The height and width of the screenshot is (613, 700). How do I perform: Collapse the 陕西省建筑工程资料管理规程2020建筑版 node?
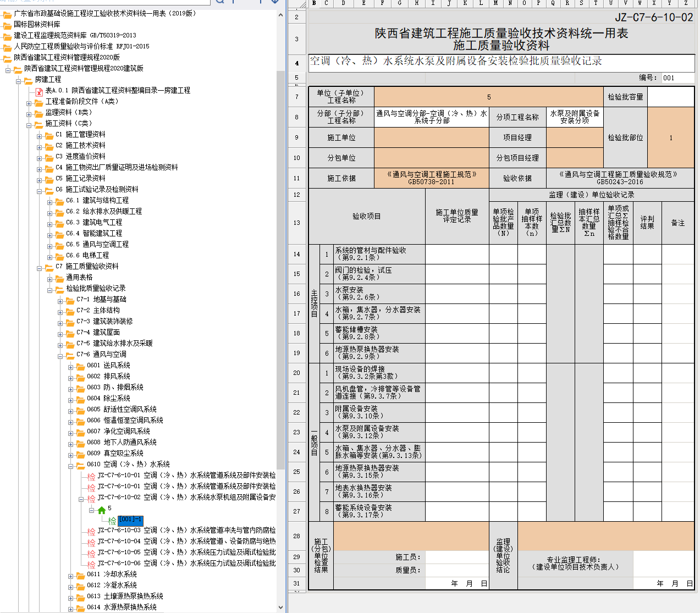pyautogui.click(x=8, y=70)
